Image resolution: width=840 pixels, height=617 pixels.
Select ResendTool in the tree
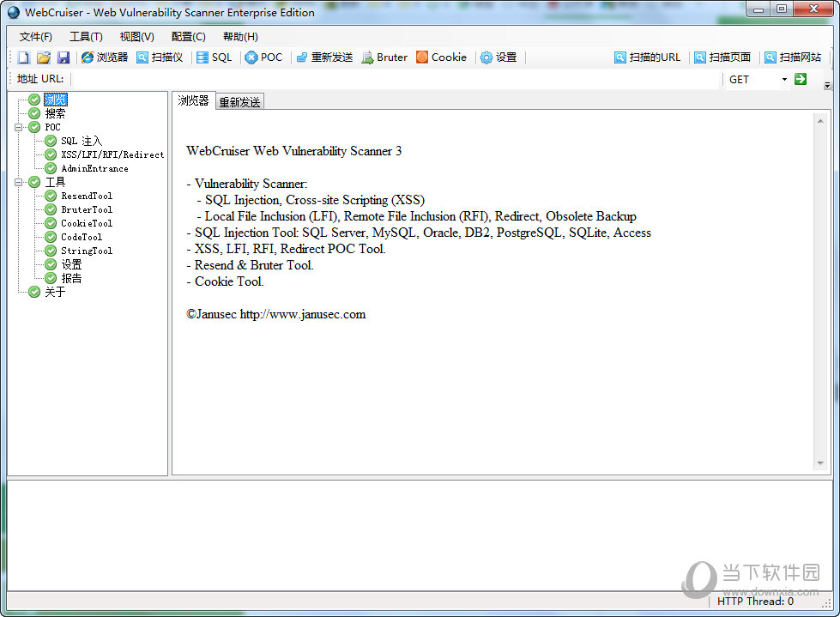tap(87, 196)
